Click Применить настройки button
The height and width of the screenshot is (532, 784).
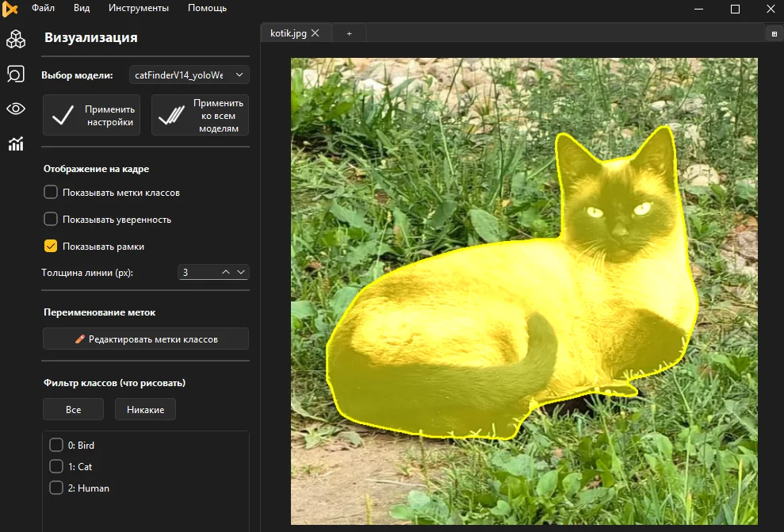[x=91, y=115]
